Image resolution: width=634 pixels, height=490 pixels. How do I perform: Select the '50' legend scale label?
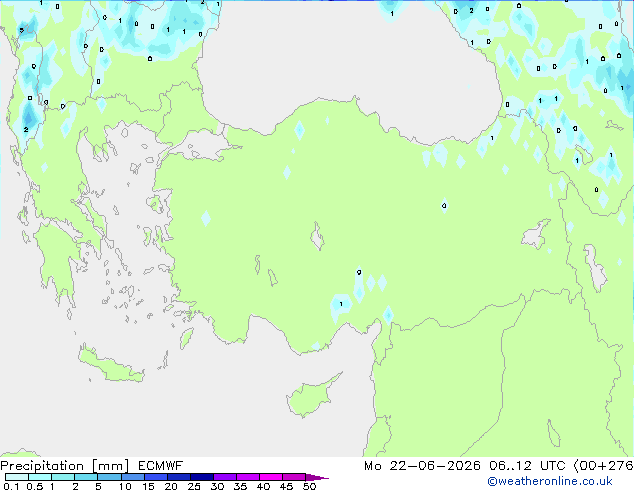pyautogui.click(x=309, y=486)
